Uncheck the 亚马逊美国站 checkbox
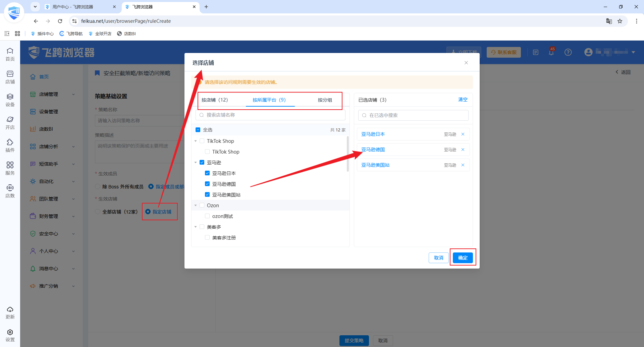The image size is (644, 347). (207, 195)
